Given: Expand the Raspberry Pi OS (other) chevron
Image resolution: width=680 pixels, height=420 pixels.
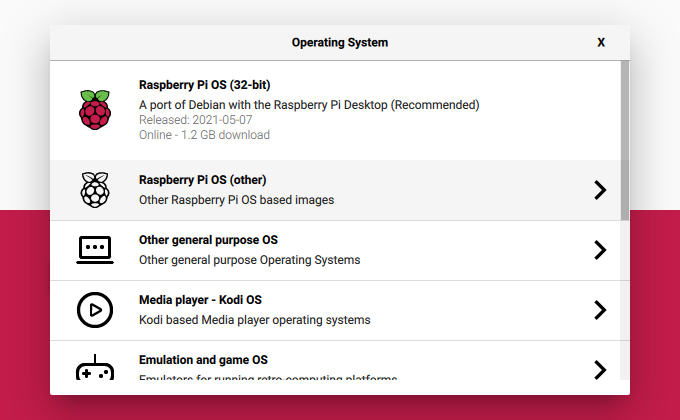Looking at the screenshot, I should [600, 190].
